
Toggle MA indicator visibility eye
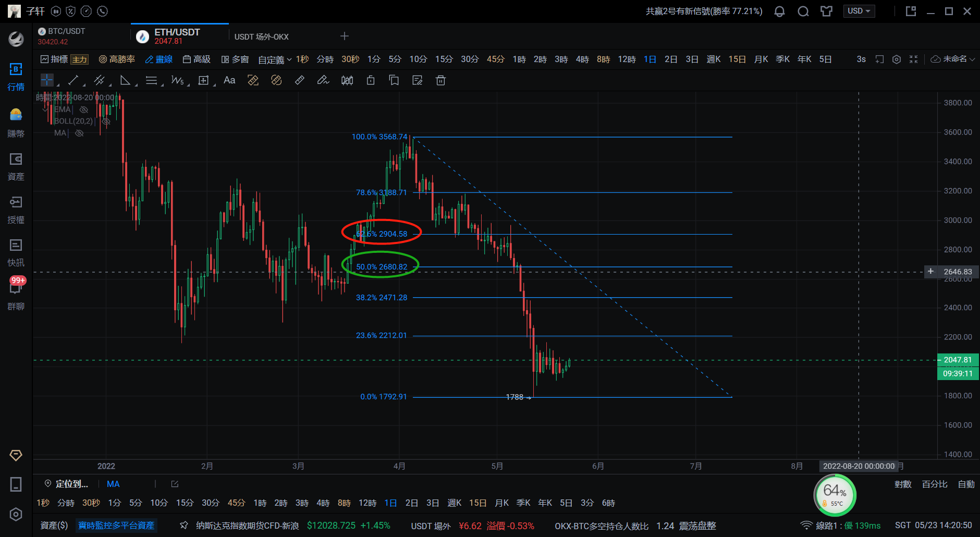click(79, 133)
